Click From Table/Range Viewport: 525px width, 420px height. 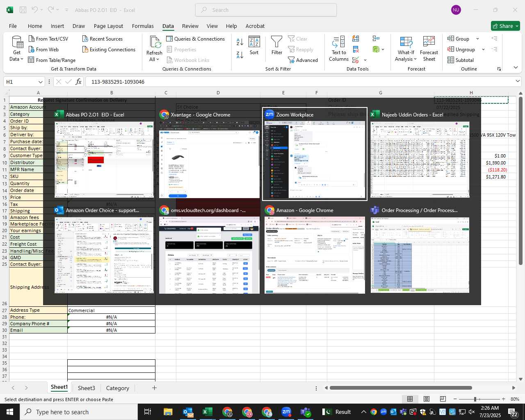(x=52, y=60)
